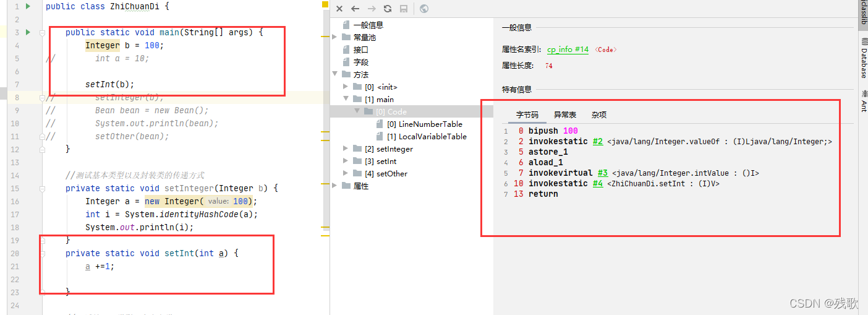This screenshot has width=868, height=315.
Task: Click the 'value:' inlay hint in code
Action: [218, 202]
